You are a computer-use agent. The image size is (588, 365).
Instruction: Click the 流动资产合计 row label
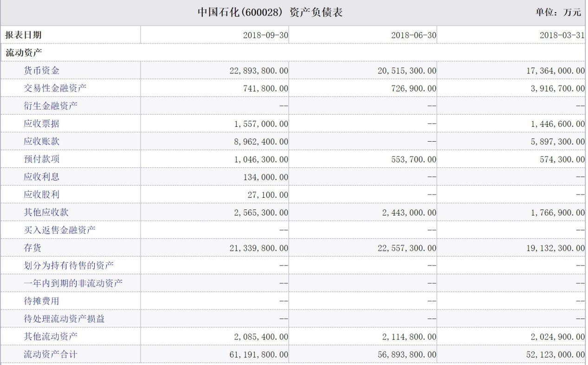pos(51,354)
